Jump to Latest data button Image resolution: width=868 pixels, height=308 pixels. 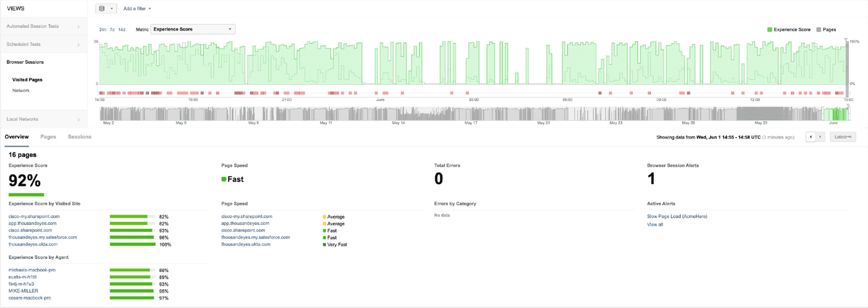click(x=843, y=137)
